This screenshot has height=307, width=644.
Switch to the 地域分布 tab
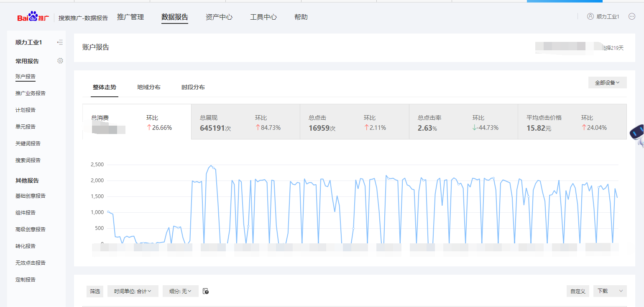point(149,87)
